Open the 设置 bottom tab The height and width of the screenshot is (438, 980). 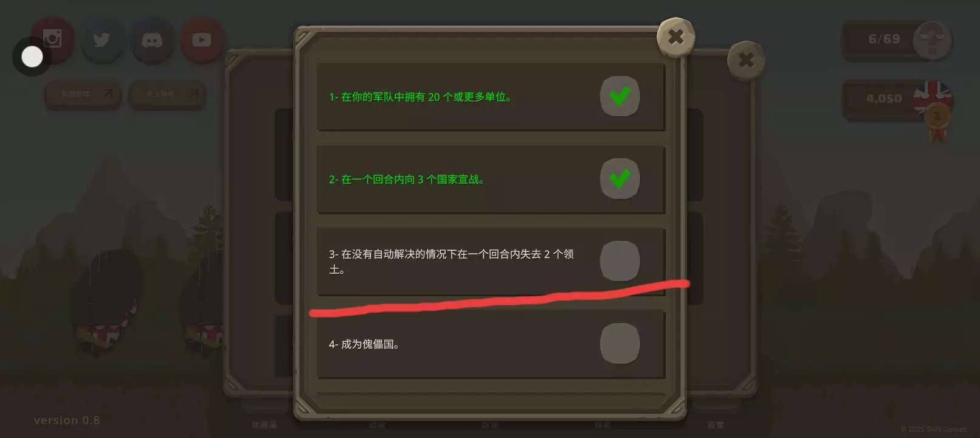pos(716,425)
